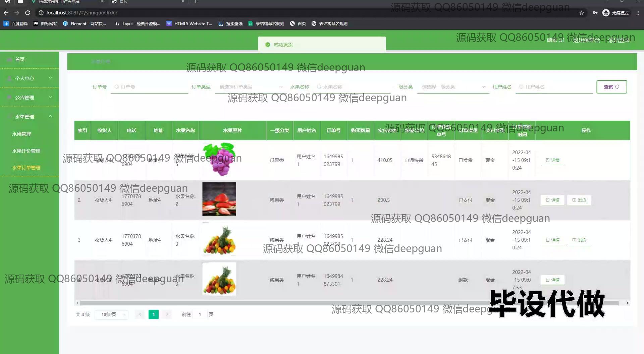Image resolution: width=644 pixels, height=354 pixels.
Task: Click the browser forward arrow
Action: tap(17, 13)
